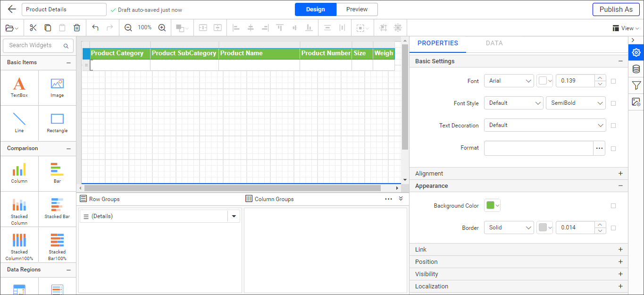This screenshot has height=295, width=644.
Task: Switch to the Design tab
Action: [316, 9]
